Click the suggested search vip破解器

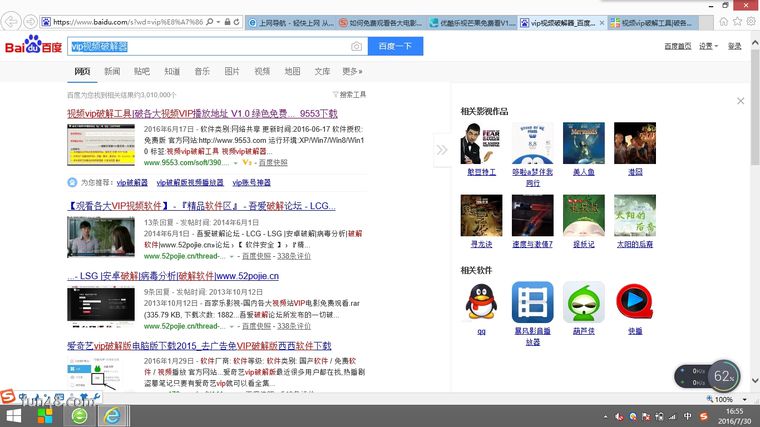click(x=132, y=182)
